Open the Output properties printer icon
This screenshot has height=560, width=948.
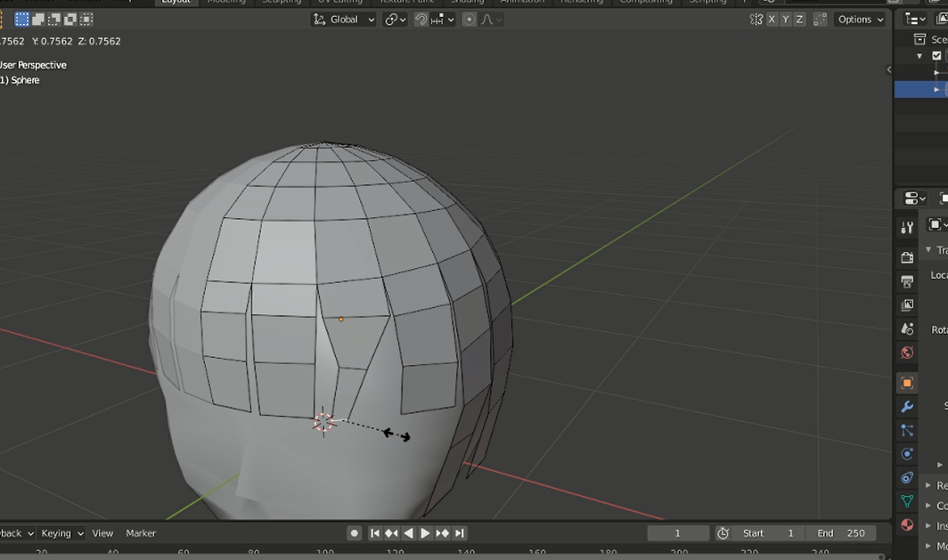907,281
